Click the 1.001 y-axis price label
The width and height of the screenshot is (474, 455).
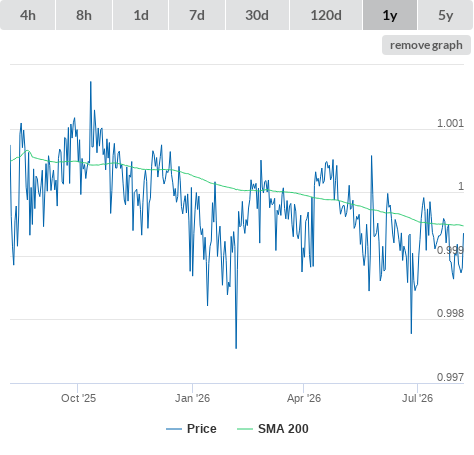450,123
